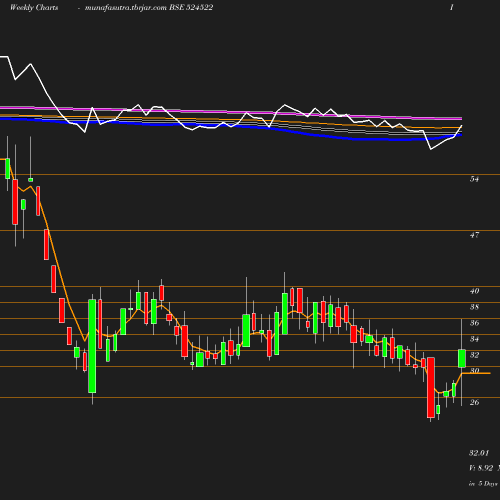The width and height of the screenshot is (500, 500).
Task: Click the munafasutra.tbrjar.com watermark text
Action: [126, 8]
